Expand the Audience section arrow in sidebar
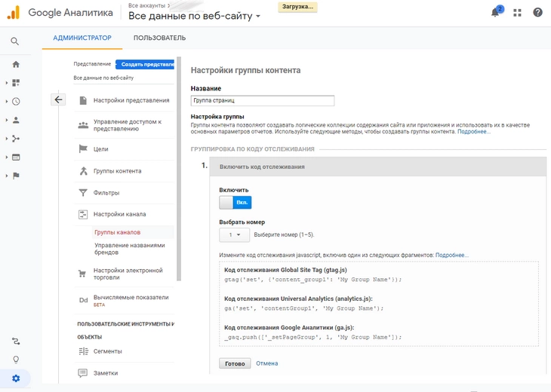This screenshot has width=551, height=392. [x=6, y=120]
